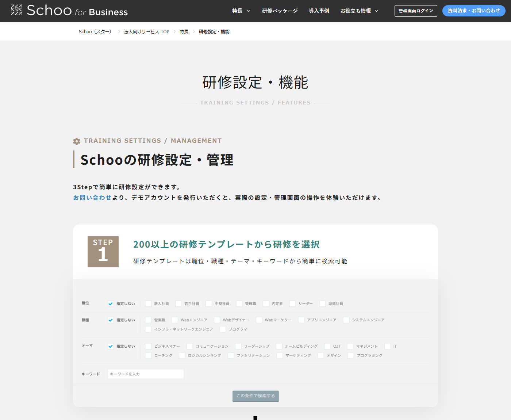
Task: Click the 管理画面ログイン button
Action: tap(416, 11)
